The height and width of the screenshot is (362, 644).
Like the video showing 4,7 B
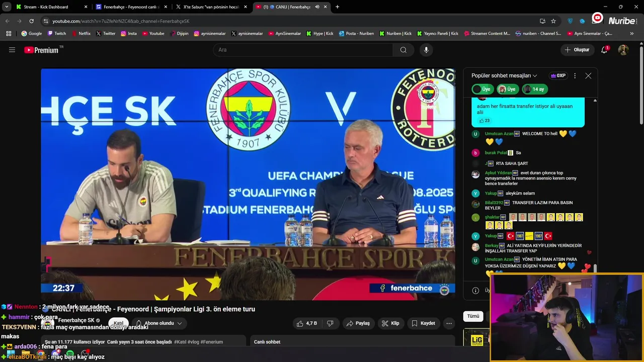[x=306, y=323]
